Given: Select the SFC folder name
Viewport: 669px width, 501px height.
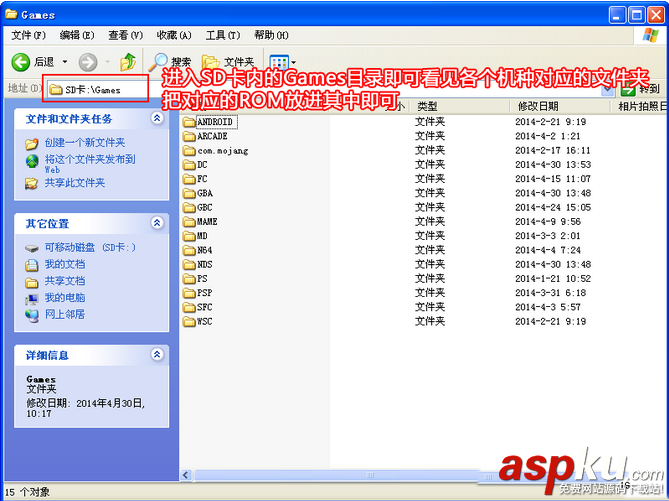Looking at the screenshot, I should point(205,307).
